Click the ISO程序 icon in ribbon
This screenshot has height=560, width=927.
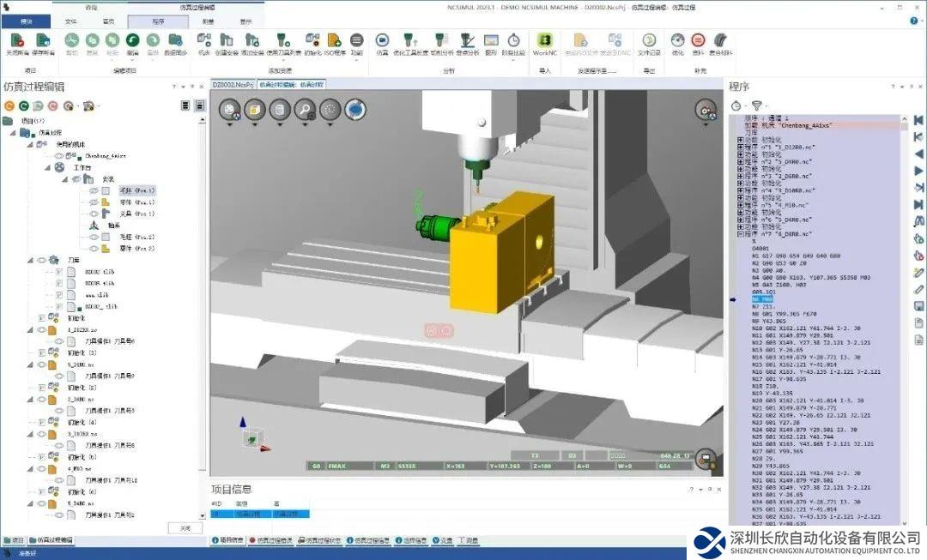(334, 42)
